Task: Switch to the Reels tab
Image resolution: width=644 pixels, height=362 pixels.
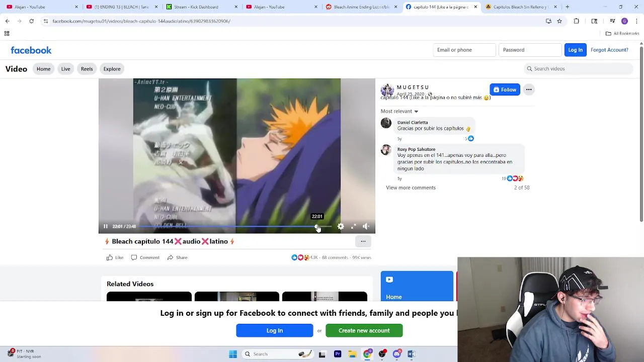Action: (87, 69)
